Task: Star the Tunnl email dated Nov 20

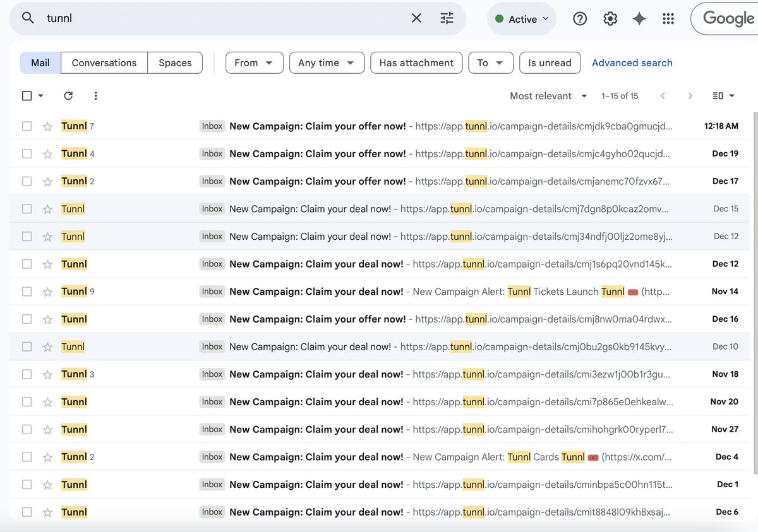Action: point(47,402)
